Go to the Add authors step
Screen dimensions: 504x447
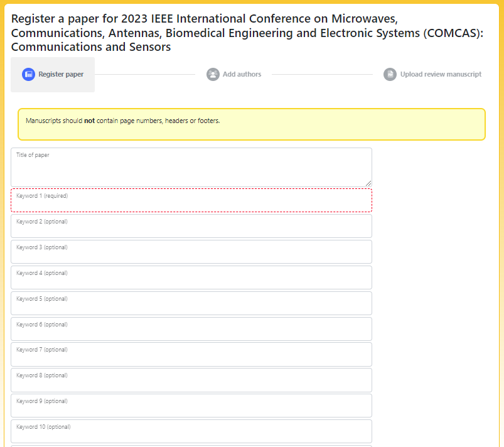[233, 74]
